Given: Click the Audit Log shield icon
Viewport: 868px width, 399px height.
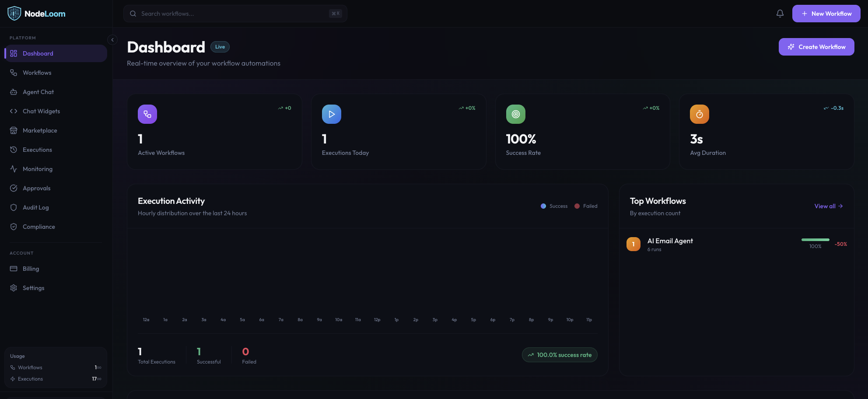Looking at the screenshot, I should pos(14,207).
